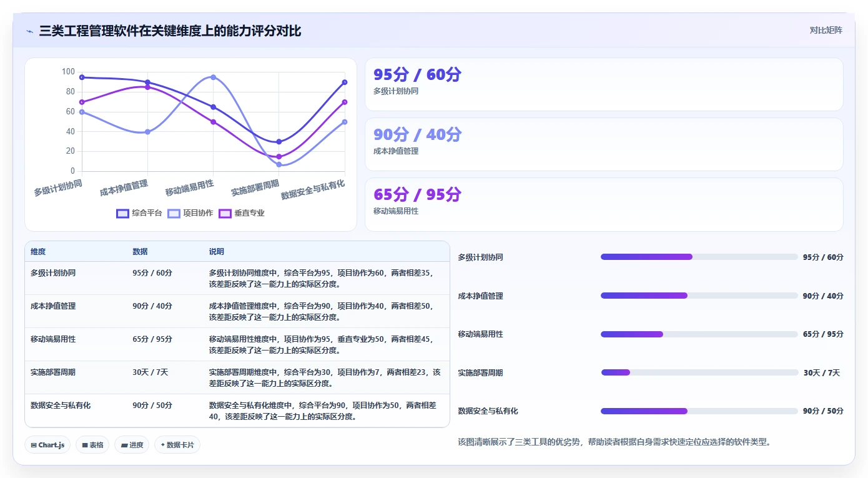Viewport: 868px width, 478px height.
Task: Select the 90分 / 40分 data card
Action: (604, 144)
